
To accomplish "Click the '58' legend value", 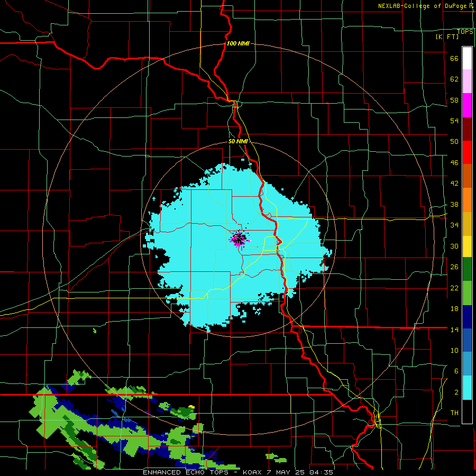I will pyautogui.click(x=454, y=100).
